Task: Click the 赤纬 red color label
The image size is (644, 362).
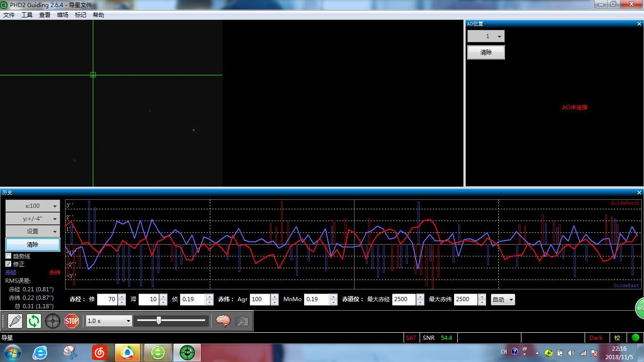Action: 55,272
